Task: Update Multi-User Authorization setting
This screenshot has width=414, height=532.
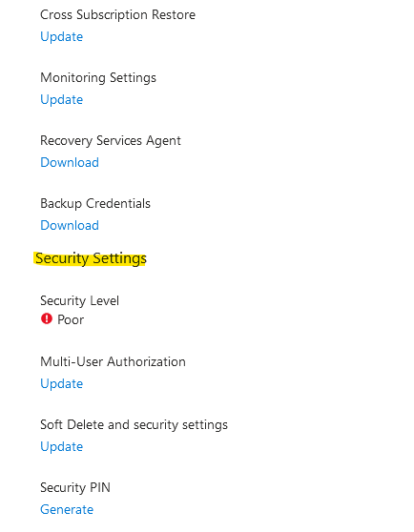Action: tap(61, 383)
